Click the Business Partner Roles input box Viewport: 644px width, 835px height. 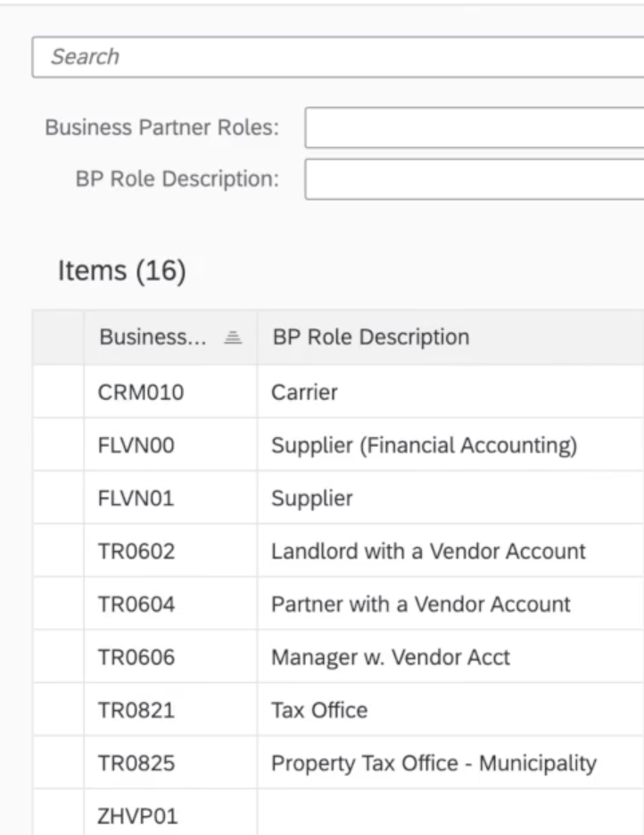pos(473,128)
